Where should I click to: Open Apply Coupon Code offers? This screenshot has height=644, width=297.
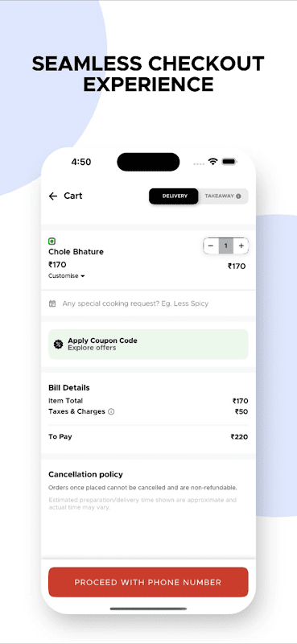pos(148,345)
